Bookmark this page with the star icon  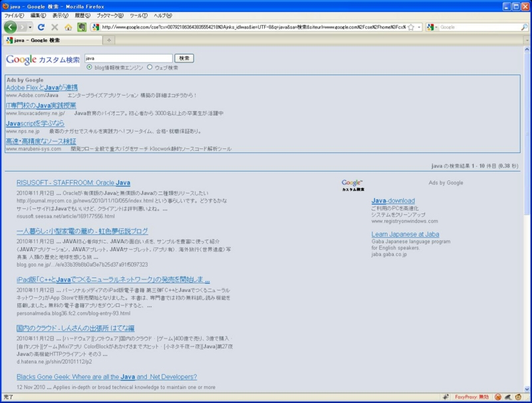[x=411, y=27]
